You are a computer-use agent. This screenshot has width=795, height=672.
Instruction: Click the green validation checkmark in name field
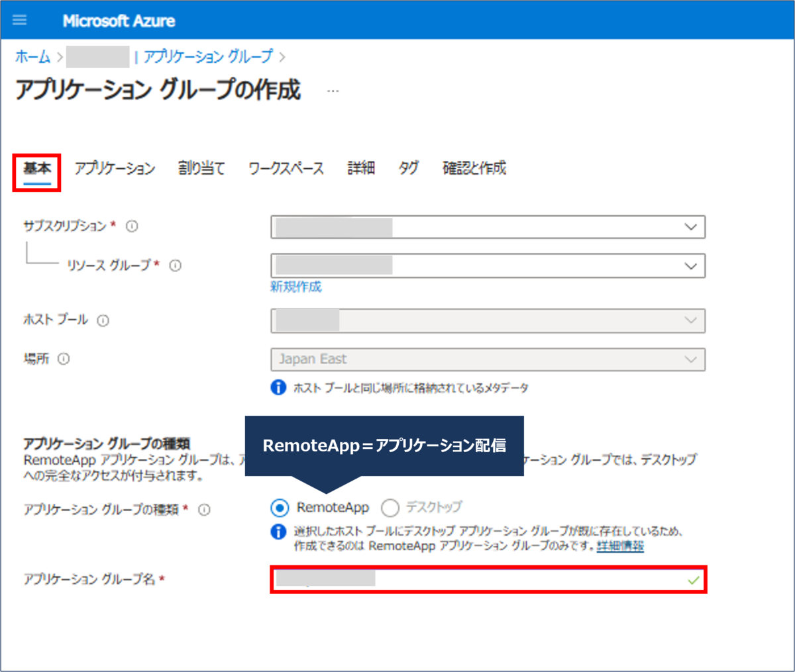pyautogui.click(x=694, y=580)
